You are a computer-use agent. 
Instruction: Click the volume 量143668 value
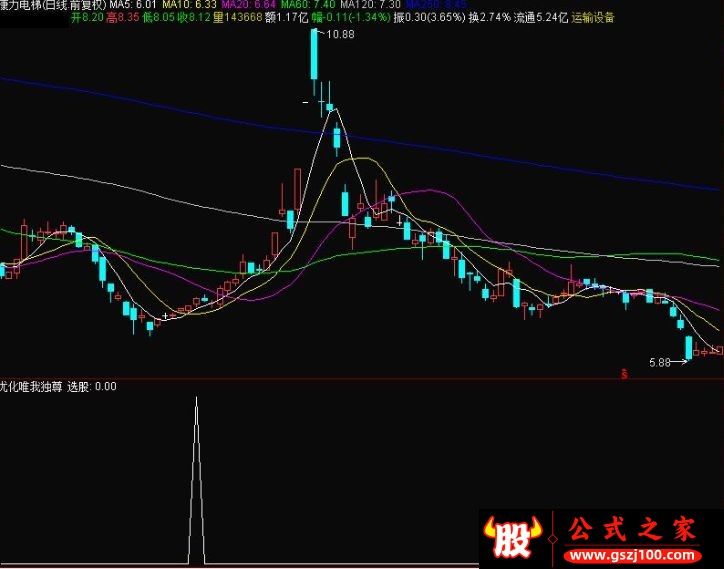237,18
